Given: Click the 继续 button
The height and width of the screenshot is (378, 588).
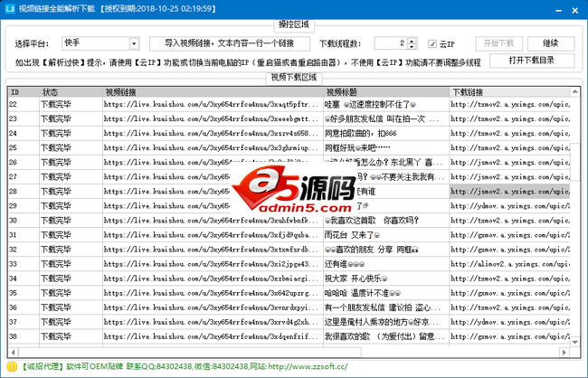Looking at the screenshot, I should point(551,43).
